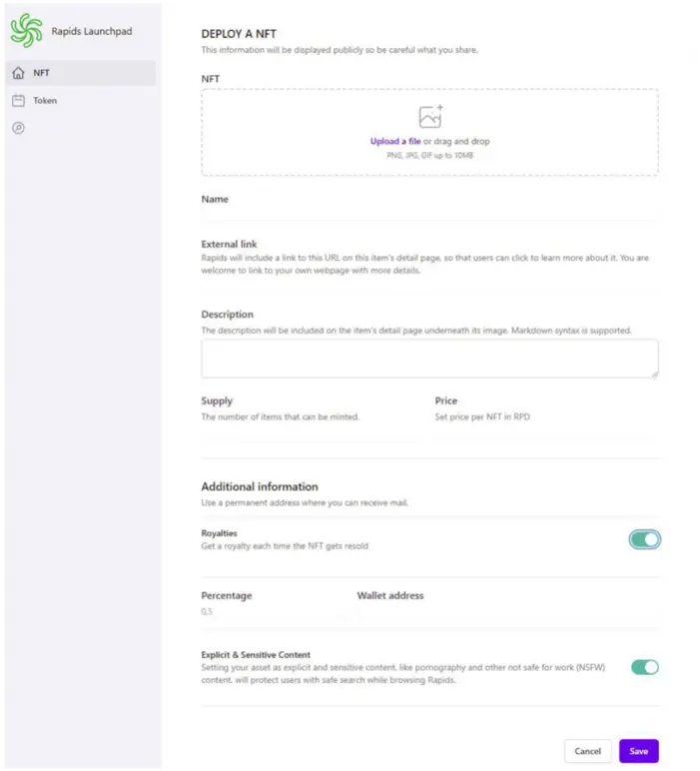Click the home icon beside NFT
Viewport: 700px width, 771px height.
(18, 73)
